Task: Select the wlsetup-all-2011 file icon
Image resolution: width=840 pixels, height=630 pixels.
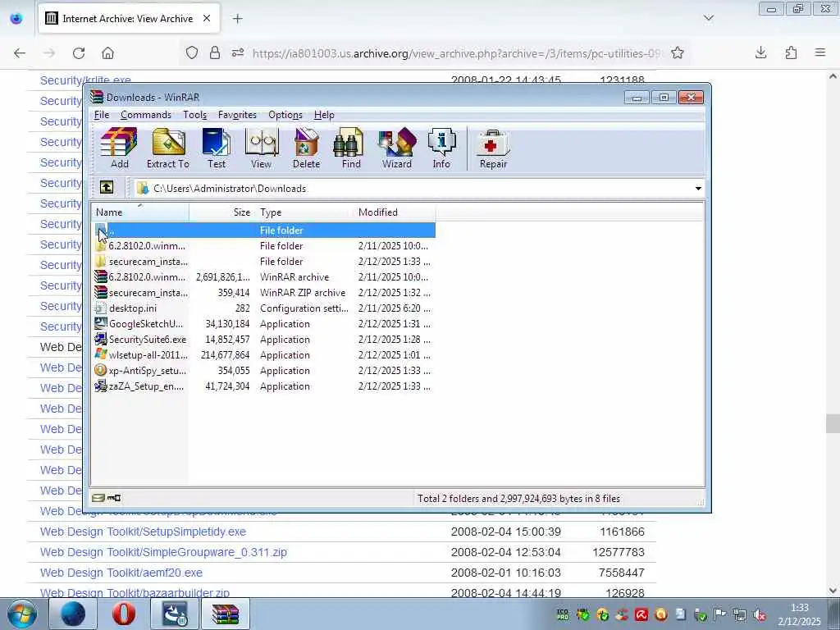Action: (100, 354)
